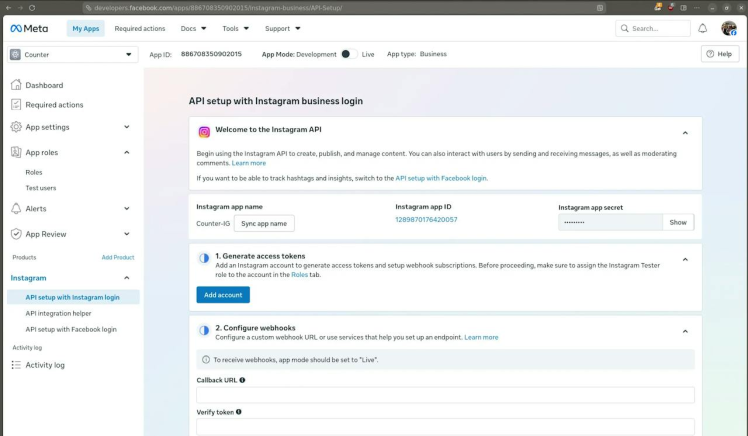
Task: Show the Instagram app secret
Action: tap(678, 222)
